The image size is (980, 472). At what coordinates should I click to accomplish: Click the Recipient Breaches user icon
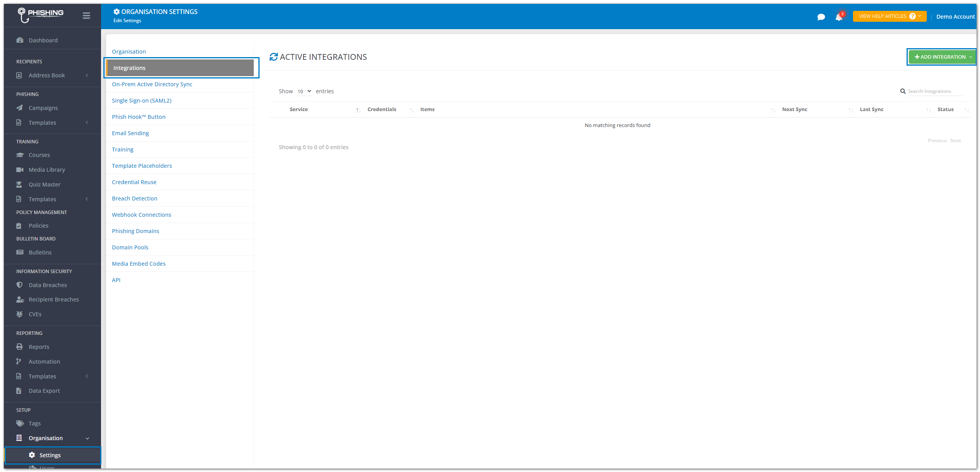pyautogui.click(x=20, y=300)
